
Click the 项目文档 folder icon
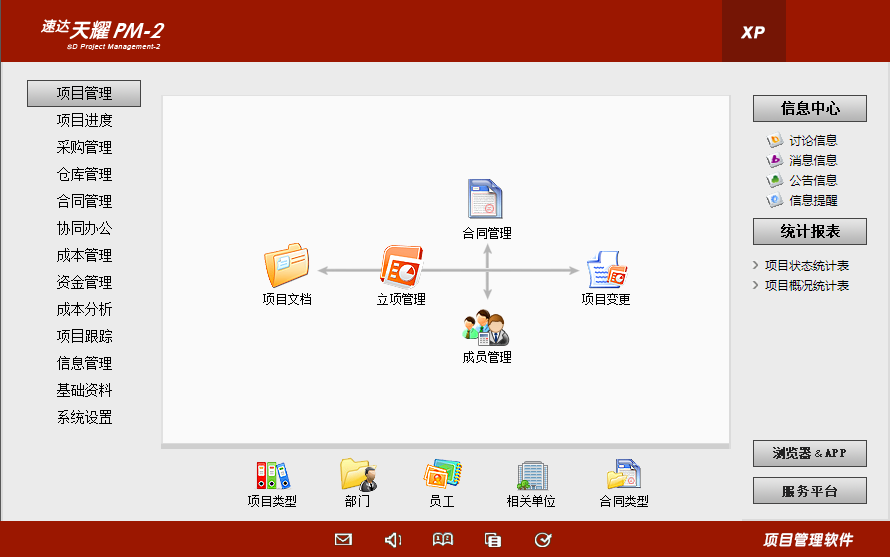click(286, 267)
